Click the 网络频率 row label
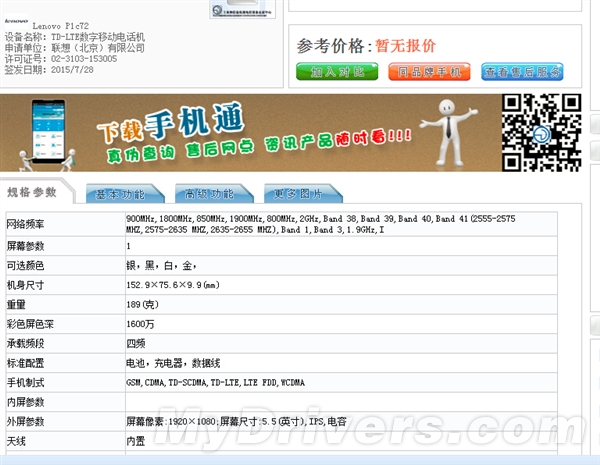 pos(25,224)
